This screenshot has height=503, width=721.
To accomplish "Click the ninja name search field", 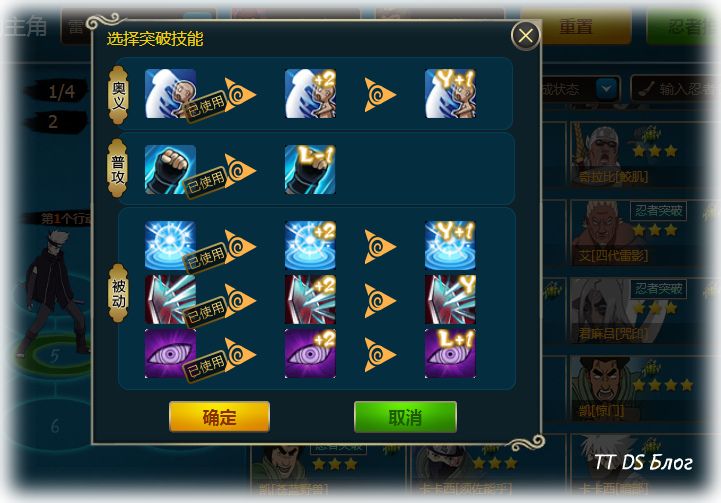I will [x=671, y=88].
